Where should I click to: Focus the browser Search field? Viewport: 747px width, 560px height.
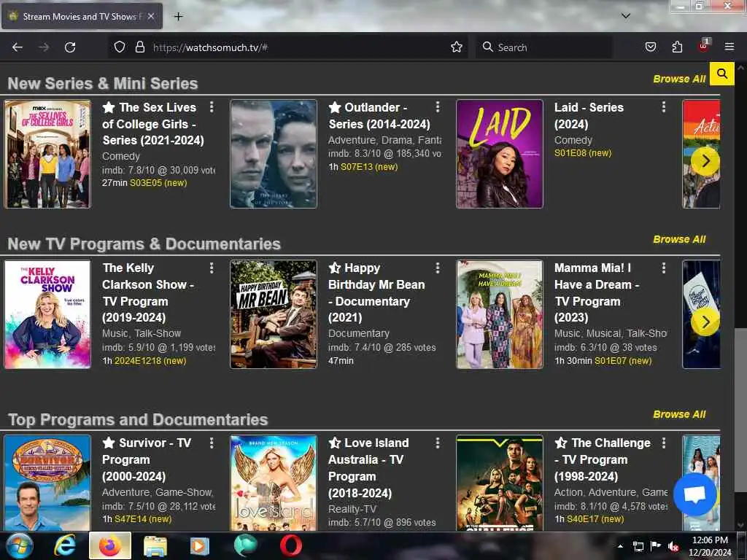click(x=543, y=47)
